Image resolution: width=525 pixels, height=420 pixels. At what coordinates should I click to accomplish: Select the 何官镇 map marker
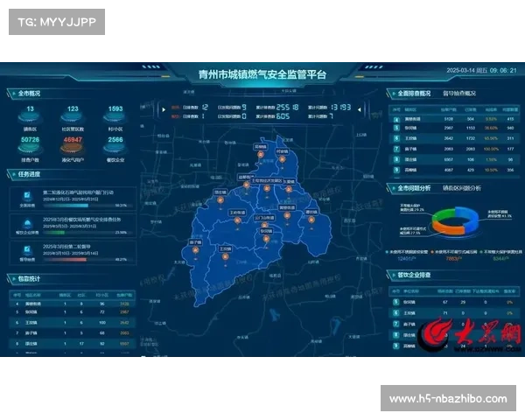283,159
